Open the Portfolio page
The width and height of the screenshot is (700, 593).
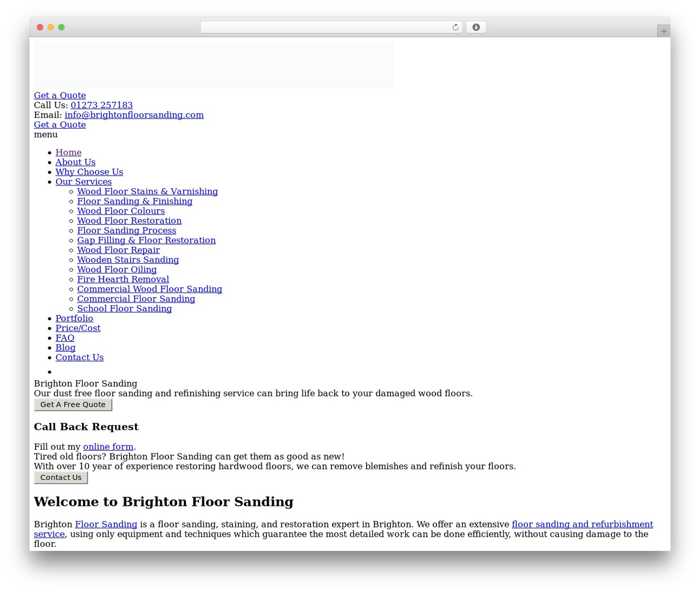coord(74,318)
